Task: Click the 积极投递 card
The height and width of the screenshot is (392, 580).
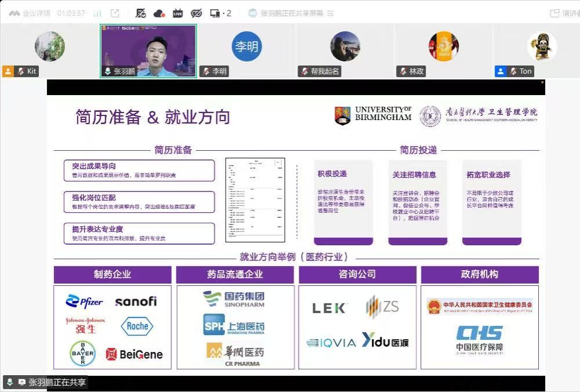Action: (343, 202)
